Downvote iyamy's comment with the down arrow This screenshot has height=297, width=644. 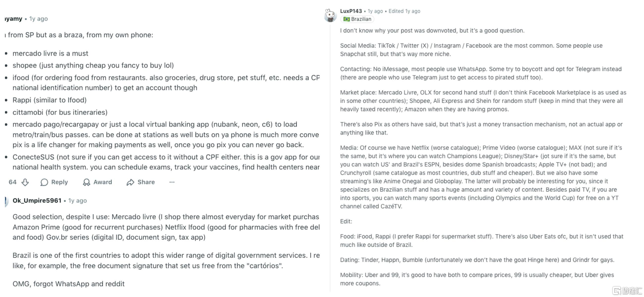click(x=25, y=182)
